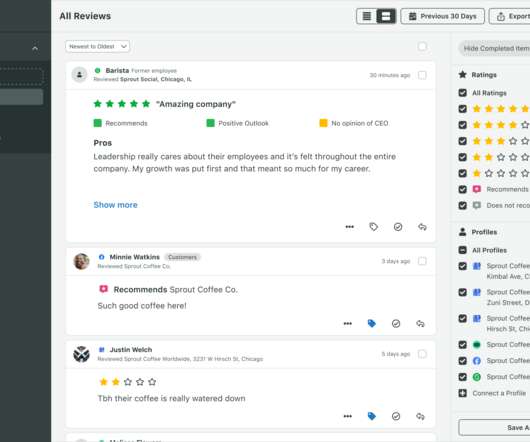Mark Justin Welch review complete
530x442 pixels.
click(x=396, y=416)
